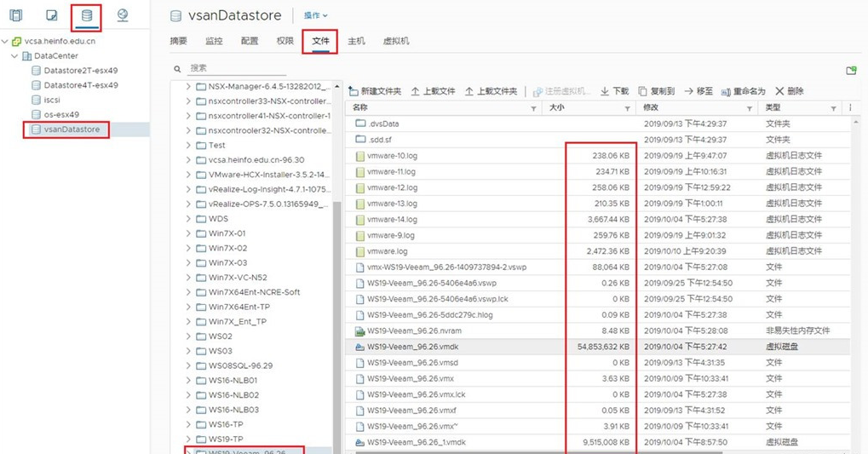
Task: Select the Storage inventory view icon
Action: 86,15
